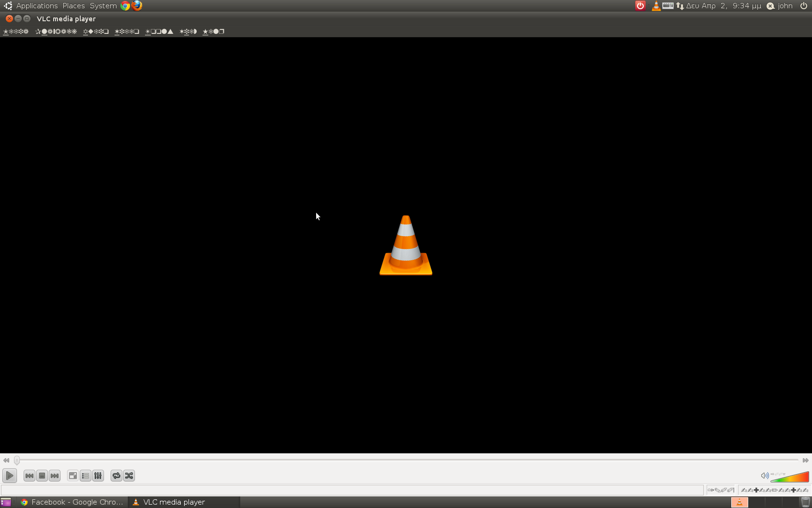
Task: Toggle shuffle random playback
Action: point(129,476)
